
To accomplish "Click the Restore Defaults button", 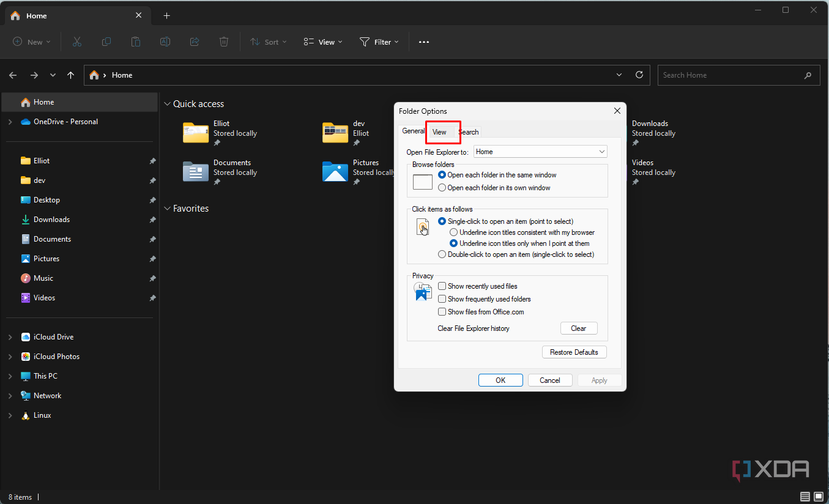I will tap(574, 352).
